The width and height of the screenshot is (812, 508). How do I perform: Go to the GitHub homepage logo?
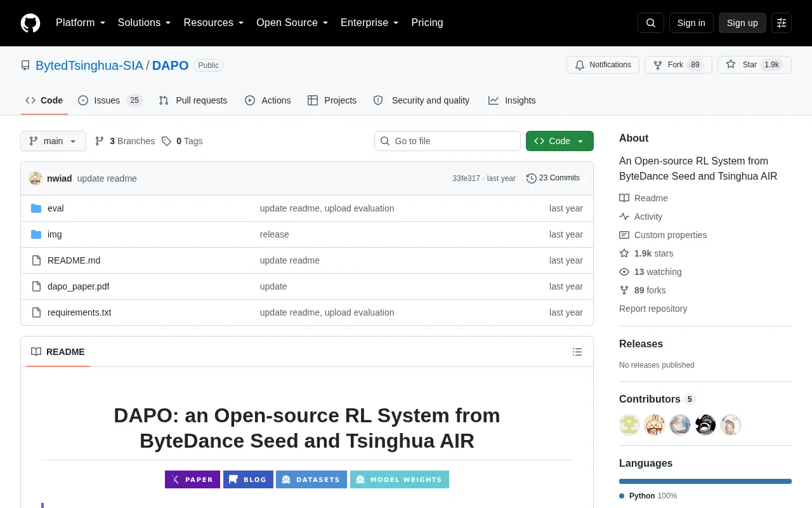pos(30,23)
